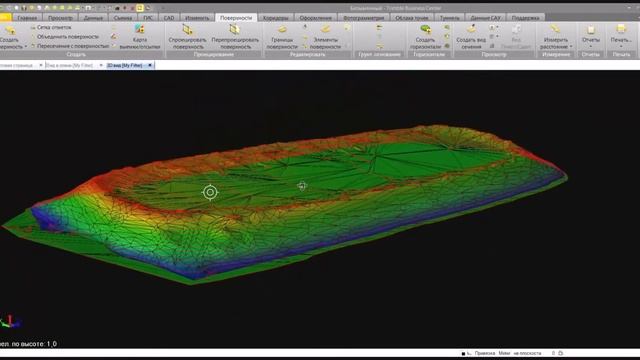
Task: Switch to the Оформление ribbon tab
Action: click(316, 18)
